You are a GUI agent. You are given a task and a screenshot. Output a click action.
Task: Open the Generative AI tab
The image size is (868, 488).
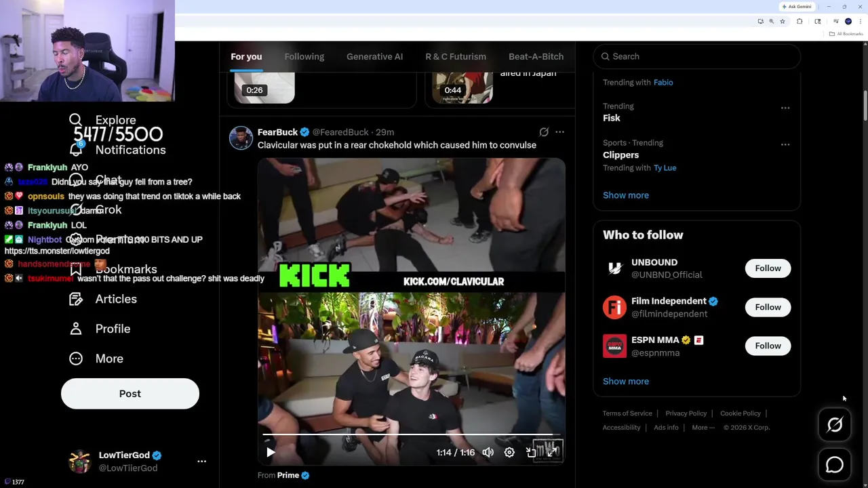[x=374, y=56]
